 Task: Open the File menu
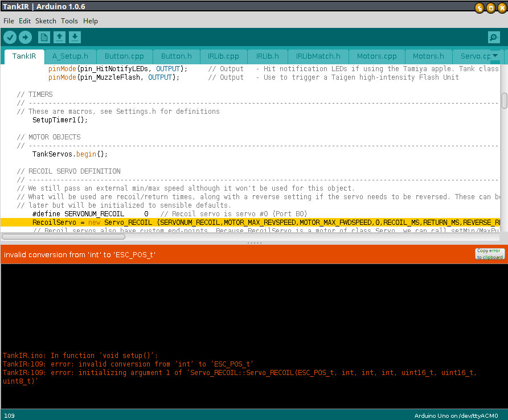[9, 21]
